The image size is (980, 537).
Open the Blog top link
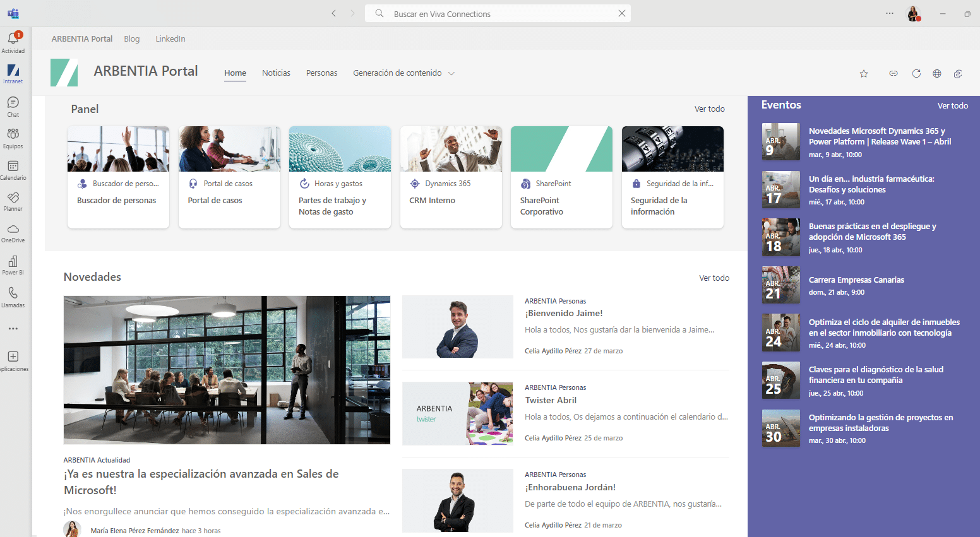point(132,38)
